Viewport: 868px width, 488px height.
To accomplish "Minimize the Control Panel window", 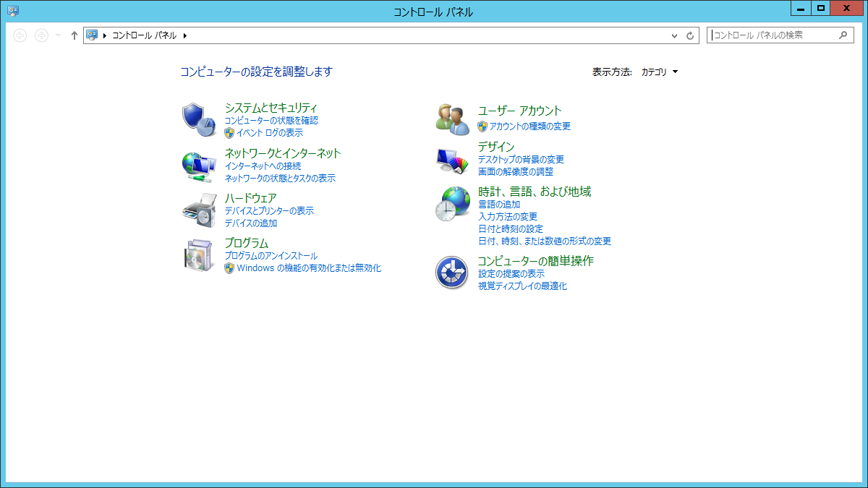I will tap(800, 7).
